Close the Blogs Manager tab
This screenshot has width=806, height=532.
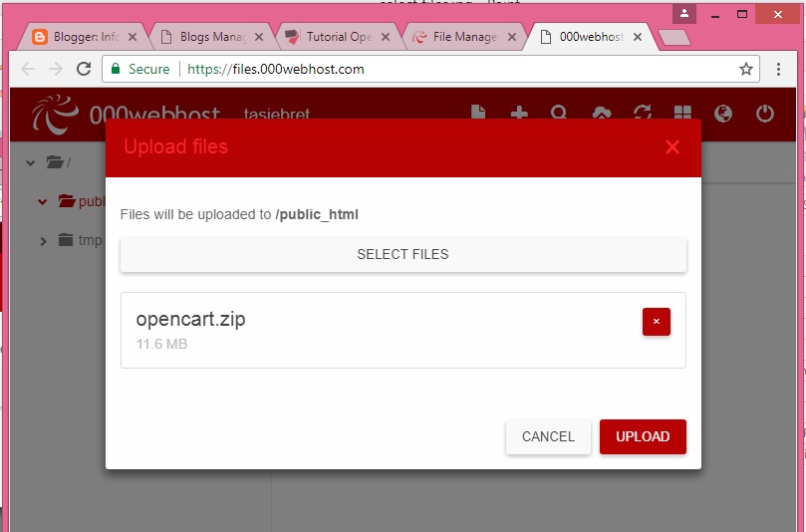tap(259, 37)
